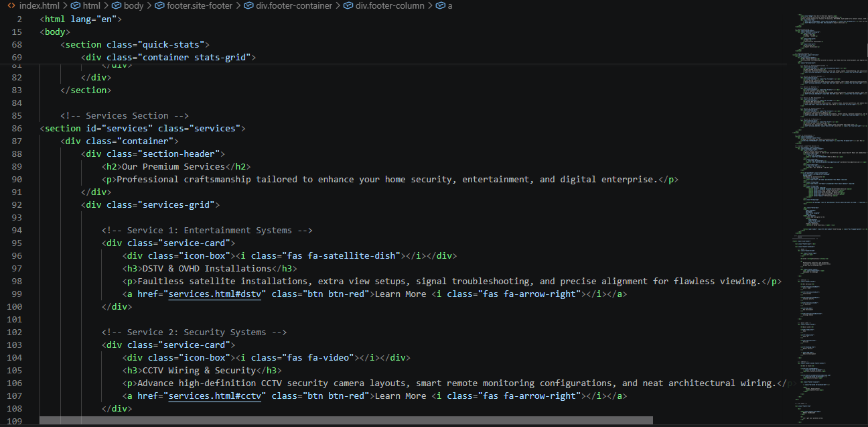Open the div.footer-container breadcrumb
This screenshot has height=427, width=868.
coord(289,5)
